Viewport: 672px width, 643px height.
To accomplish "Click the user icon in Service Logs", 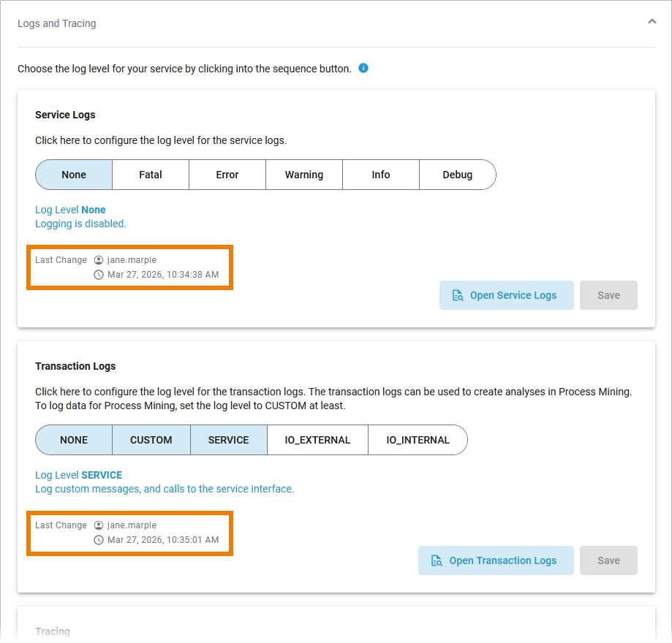I will [x=99, y=260].
